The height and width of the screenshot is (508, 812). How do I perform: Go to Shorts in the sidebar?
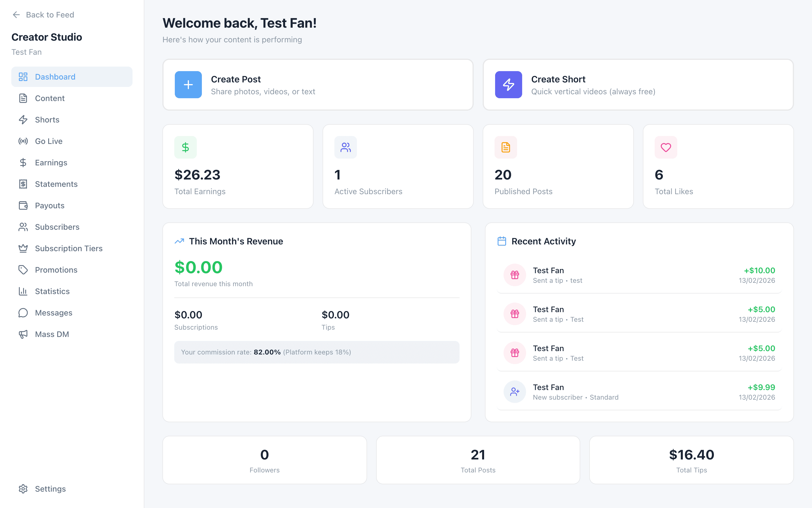coord(72,120)
